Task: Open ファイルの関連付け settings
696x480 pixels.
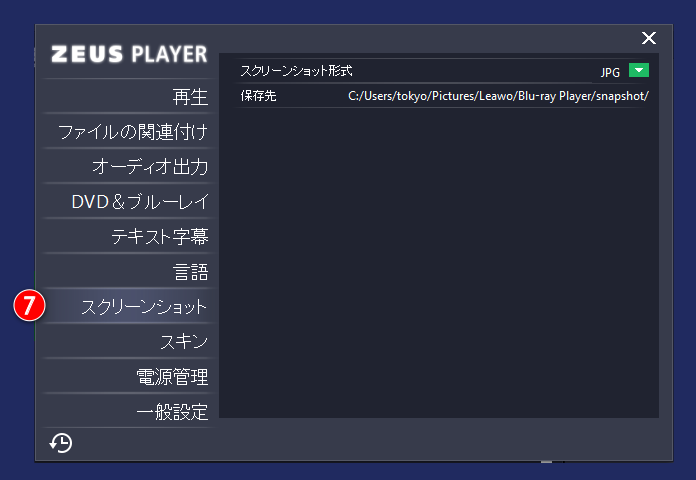Action: pos(133,131)
